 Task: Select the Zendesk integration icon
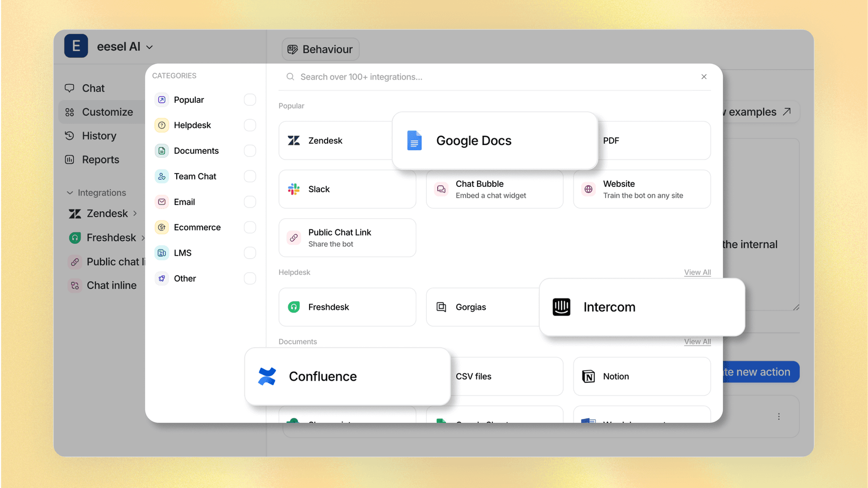tap(294, 140)
